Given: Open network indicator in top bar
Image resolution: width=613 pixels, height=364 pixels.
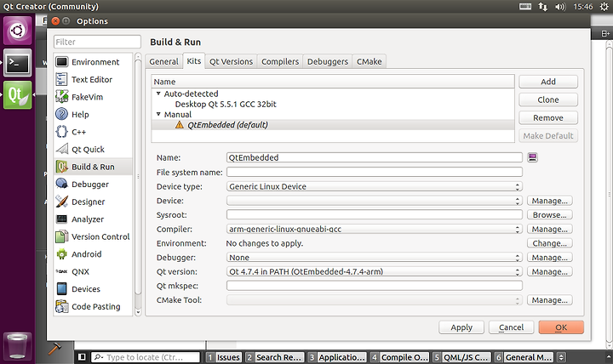Looking at the screenshot, I should pos(542,7).
